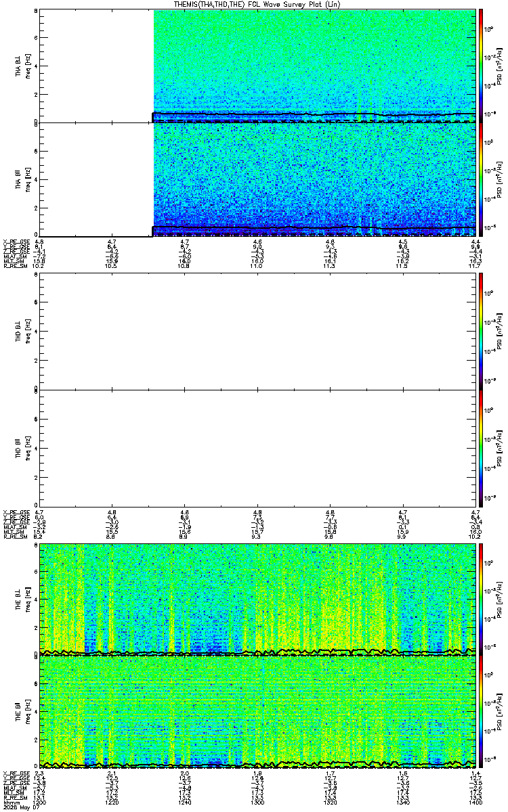Click the THD BL PSD color bar
508x812 pixels.
482,332
